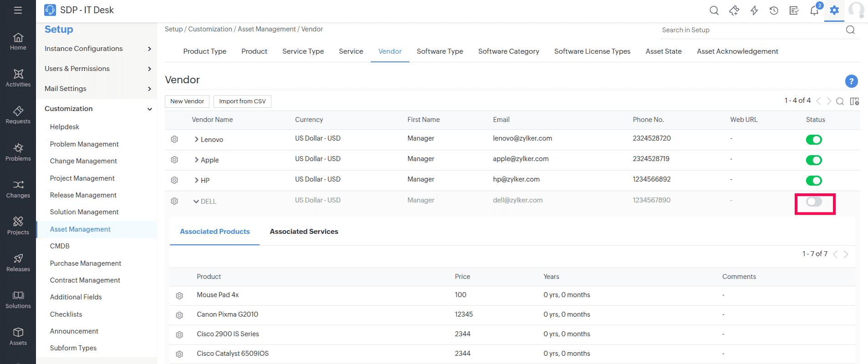Click the New Vendor button
The width and height of the screenshot is (868, 364).
click(x=187, y=101)
